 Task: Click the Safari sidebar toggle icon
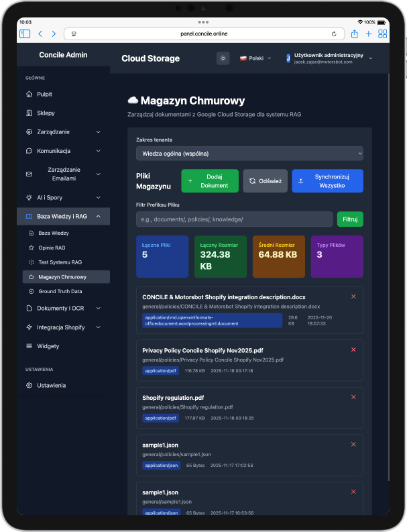[25, 34]
